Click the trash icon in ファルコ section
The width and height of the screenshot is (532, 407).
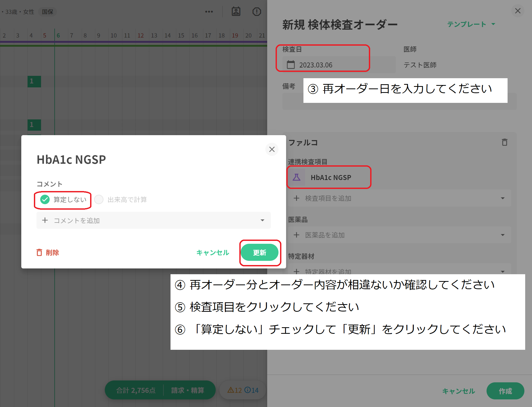(504, 142)
